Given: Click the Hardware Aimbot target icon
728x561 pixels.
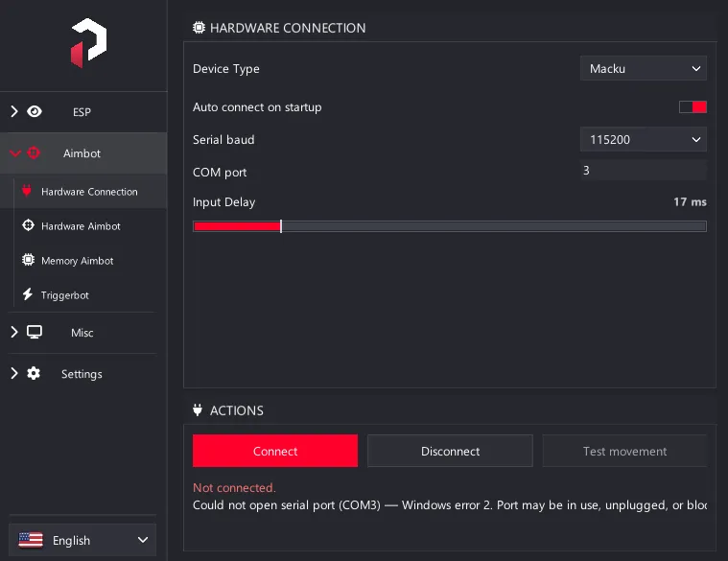Looking at the screenshot, I should point(29,225).
